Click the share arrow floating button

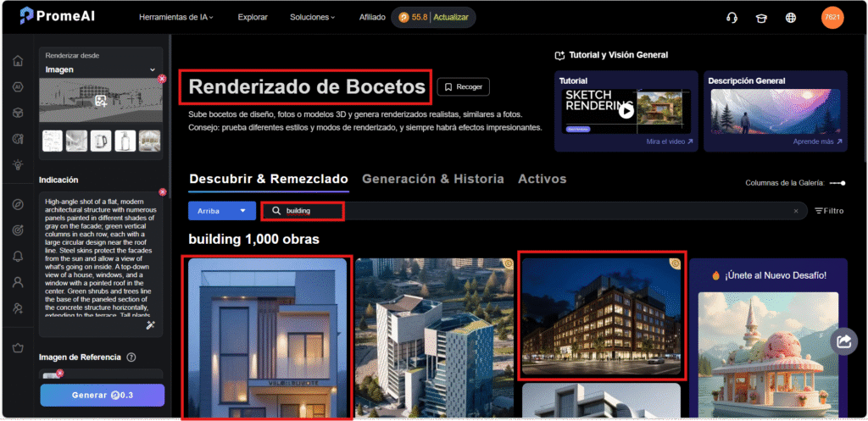pos(843,341)
